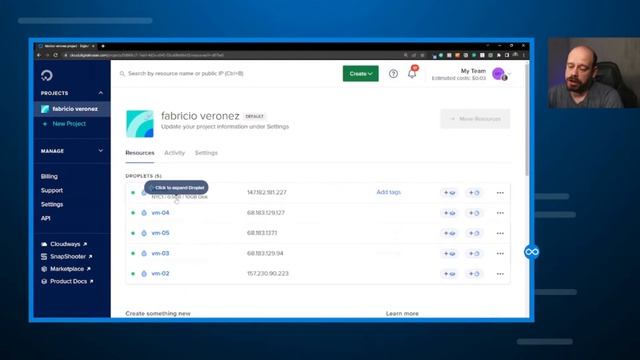Expand the vm-03 droplet icon
Image resolution: width=640 pixels, height=360 pixels.
(x=144, y=253)
